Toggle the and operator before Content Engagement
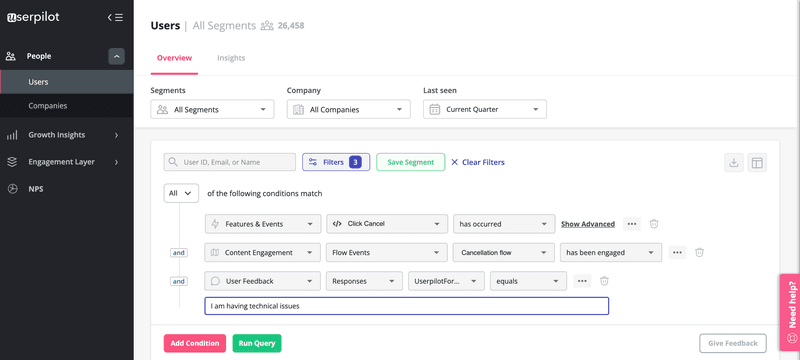Screen dimensions: 800x360 (x=178, y=252)
